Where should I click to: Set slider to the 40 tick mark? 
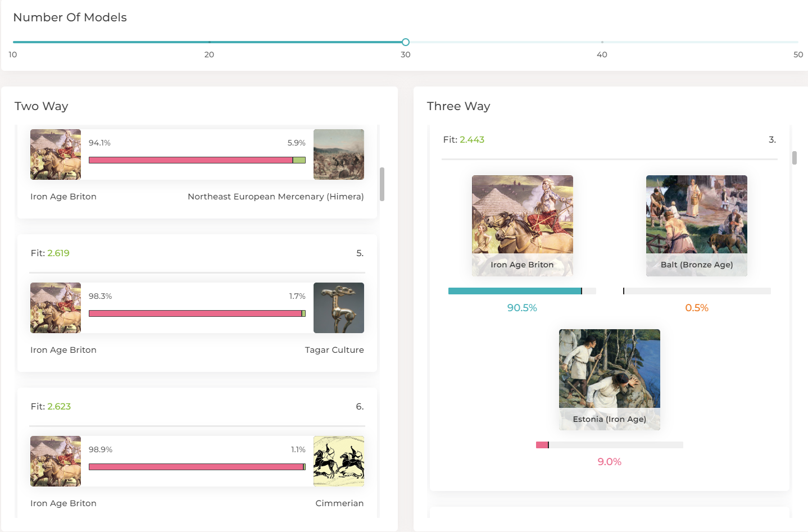tap(602, 42)
